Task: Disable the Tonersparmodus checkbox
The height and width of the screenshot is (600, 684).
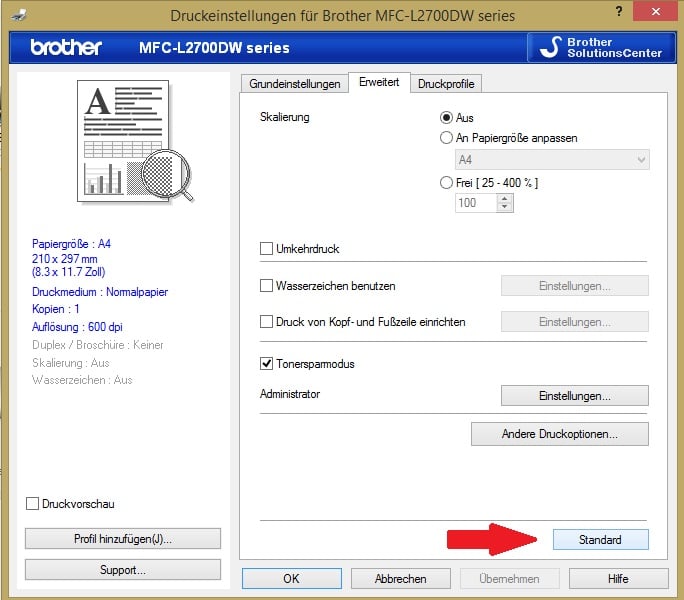Action: click(x=267, y=364)
